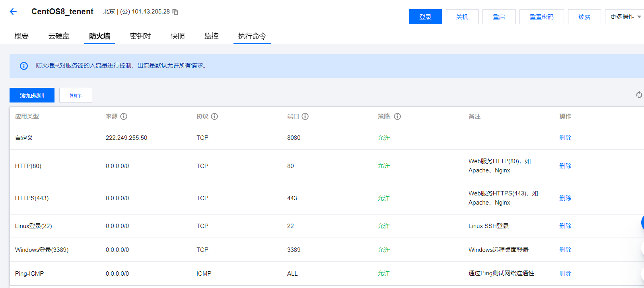Delete the Windows登录(3389) rule

565,250
